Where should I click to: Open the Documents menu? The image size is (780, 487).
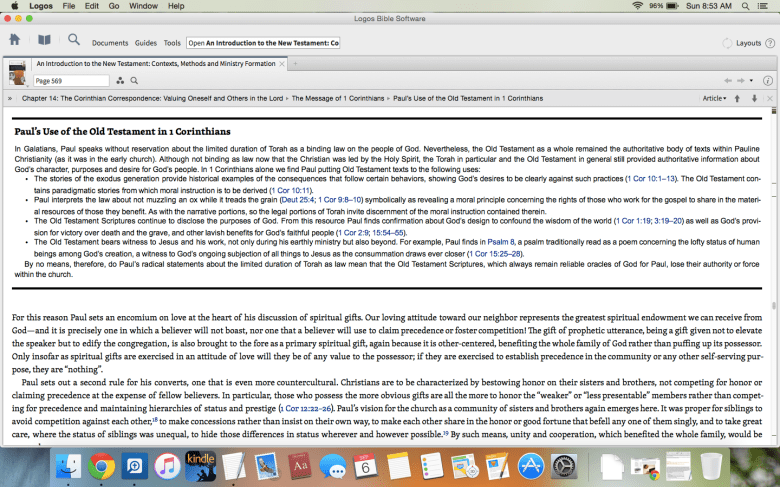tap(110, 43)
